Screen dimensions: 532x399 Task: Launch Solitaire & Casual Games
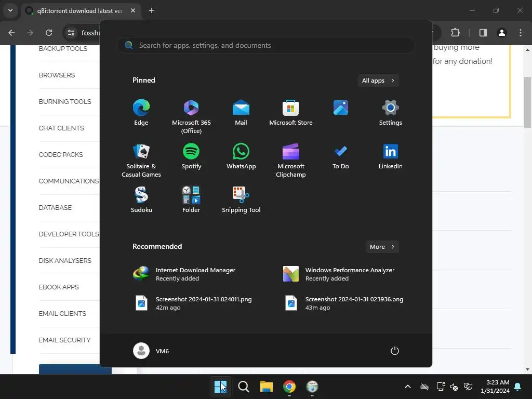tap(141, 160)
